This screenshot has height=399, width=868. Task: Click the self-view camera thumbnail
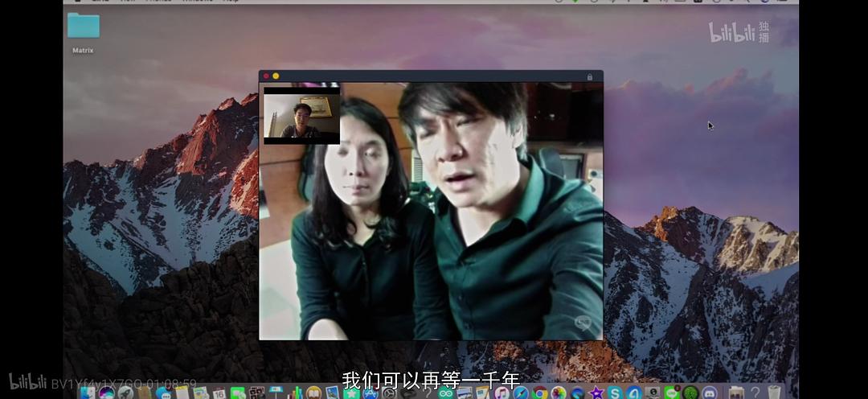(x=301, y=116)
